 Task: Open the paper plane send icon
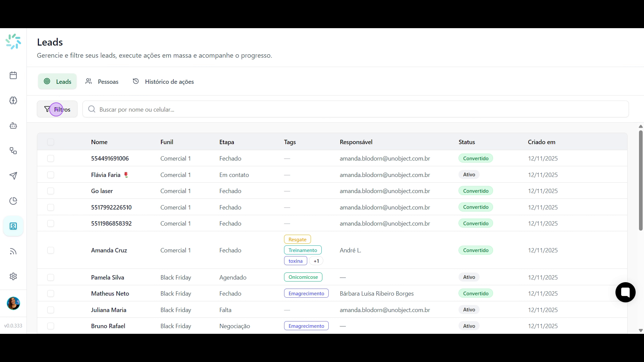coord(13,176)
